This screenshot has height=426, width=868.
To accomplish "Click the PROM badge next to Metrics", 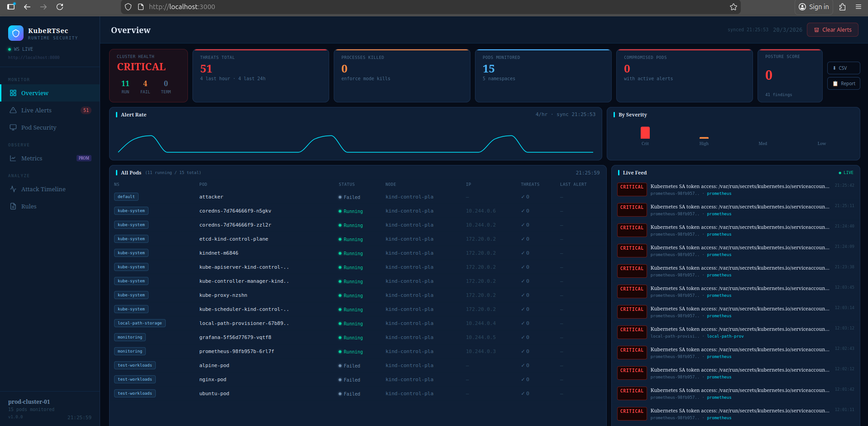I will point(84,158).
